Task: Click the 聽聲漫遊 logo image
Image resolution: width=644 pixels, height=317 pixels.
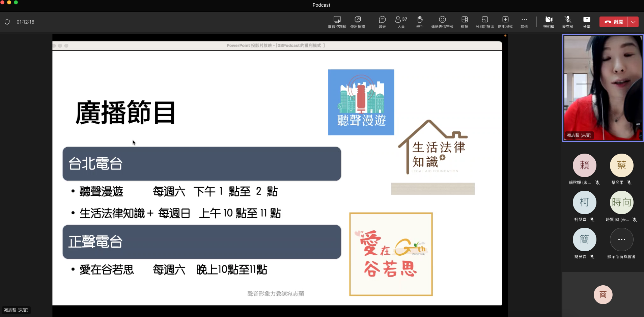Action: coord(361,102)
